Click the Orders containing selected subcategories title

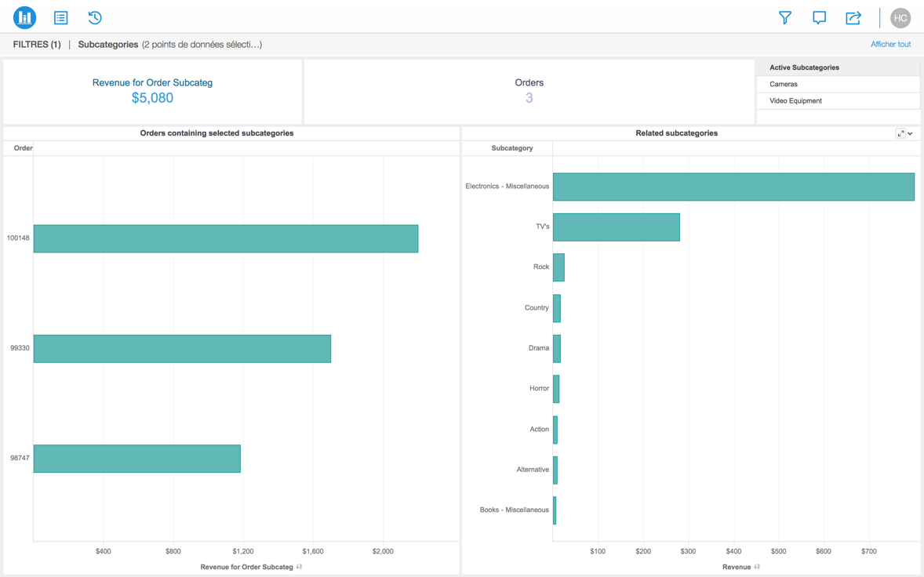(216, 133)
